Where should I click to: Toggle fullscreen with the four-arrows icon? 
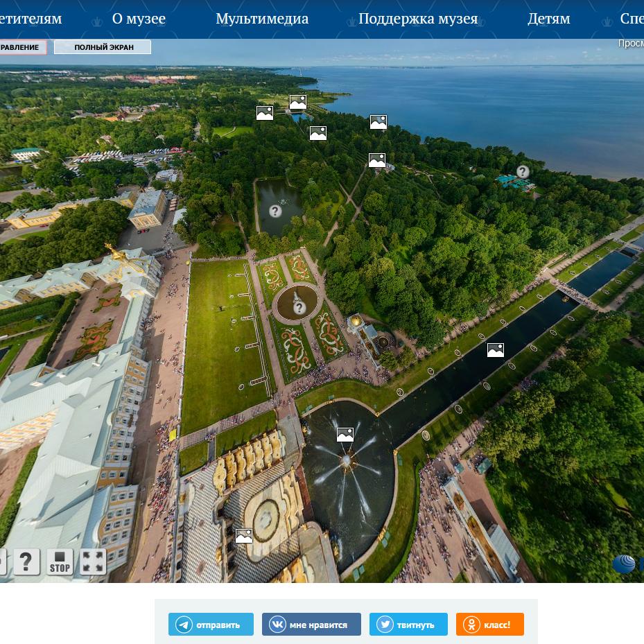click(93, 562)
